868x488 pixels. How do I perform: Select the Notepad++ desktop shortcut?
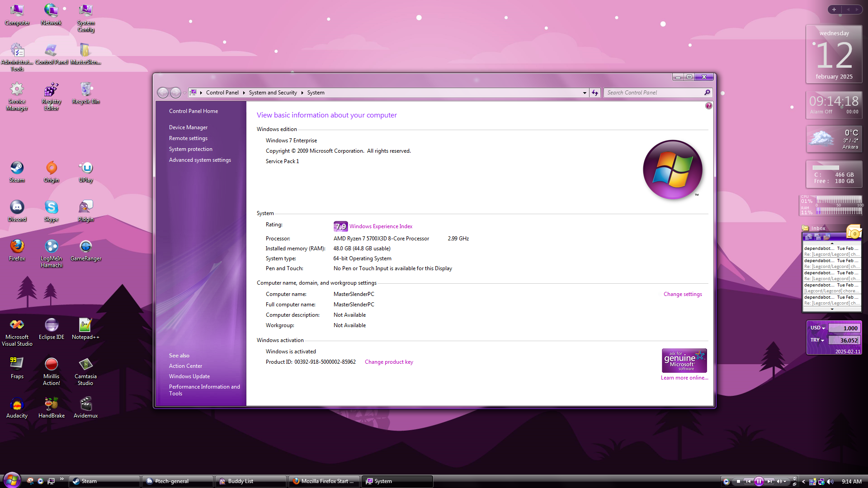85,329
